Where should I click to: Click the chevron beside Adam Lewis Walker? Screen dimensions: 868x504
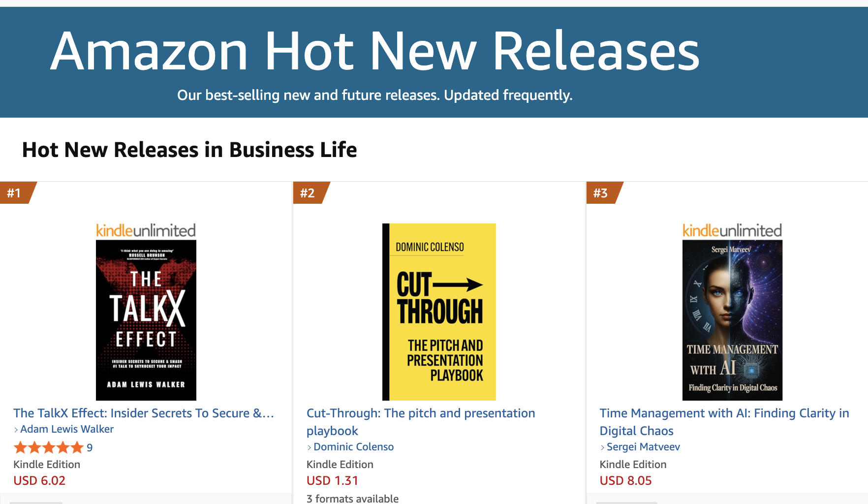[16, 430]
